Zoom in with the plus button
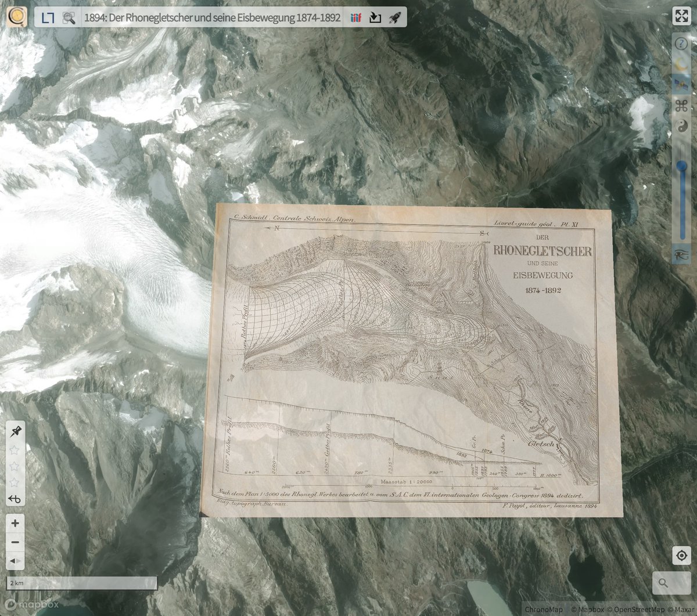The width and height of the screenshot is (697, 616). pos(15,523)
